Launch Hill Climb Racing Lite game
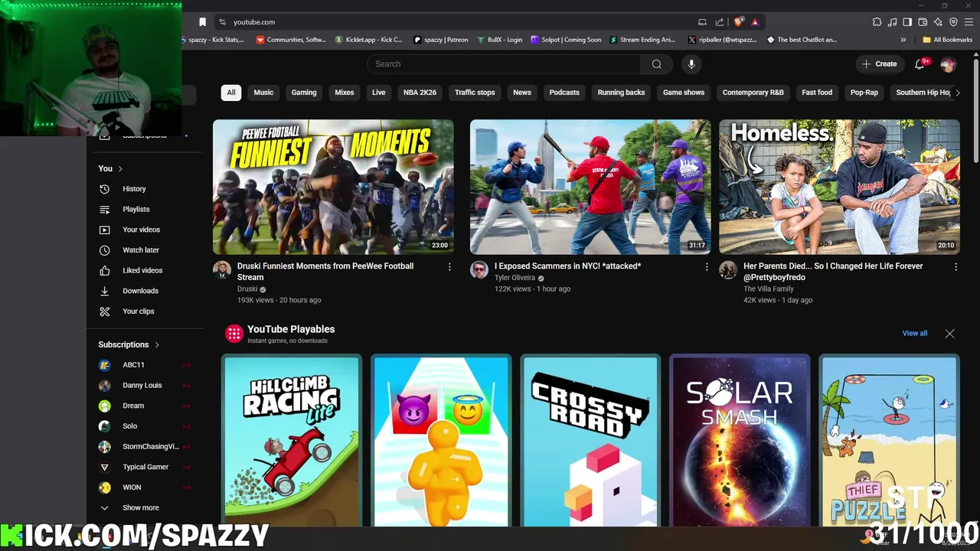Image resolution: width=980 pixels, height=551 pixels. coord(292,442)
